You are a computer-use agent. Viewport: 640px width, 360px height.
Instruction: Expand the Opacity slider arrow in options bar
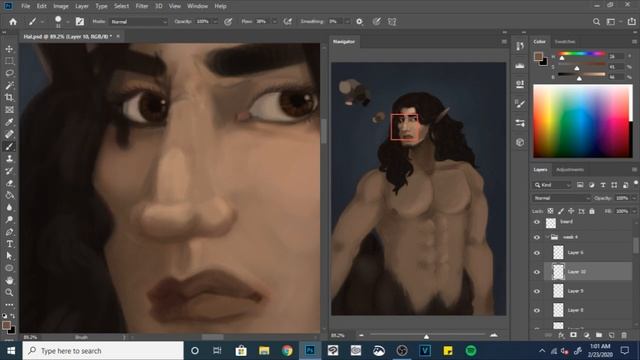pos(215,22)
